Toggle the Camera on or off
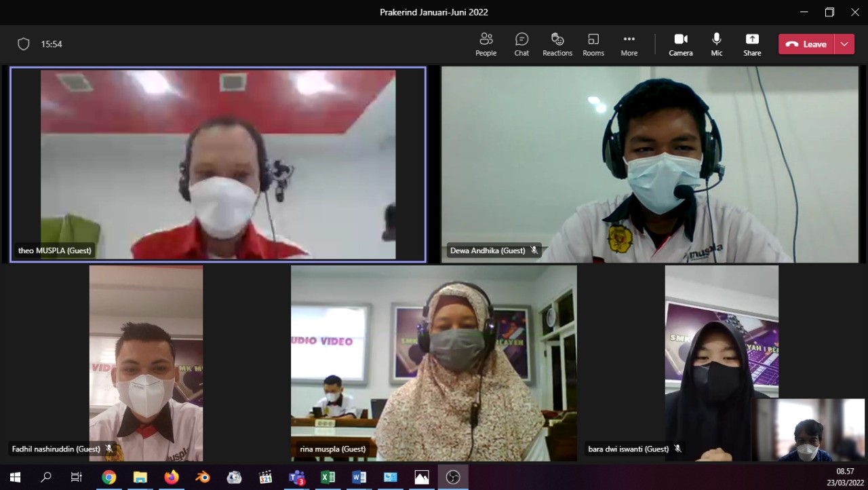The height and width of the screenshot is (490, 868). pos(681,44)
